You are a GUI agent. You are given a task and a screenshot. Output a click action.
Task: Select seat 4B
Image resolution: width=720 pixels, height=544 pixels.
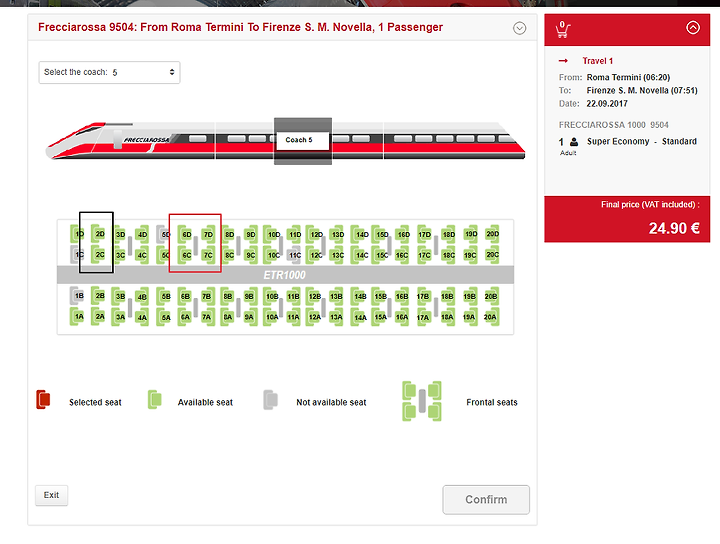coord(142,297)
